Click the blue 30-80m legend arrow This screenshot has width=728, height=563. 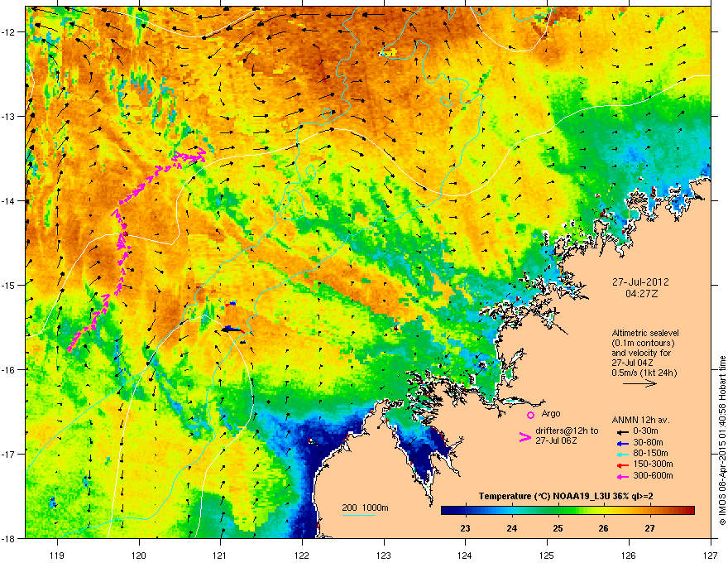pos(621,443)
